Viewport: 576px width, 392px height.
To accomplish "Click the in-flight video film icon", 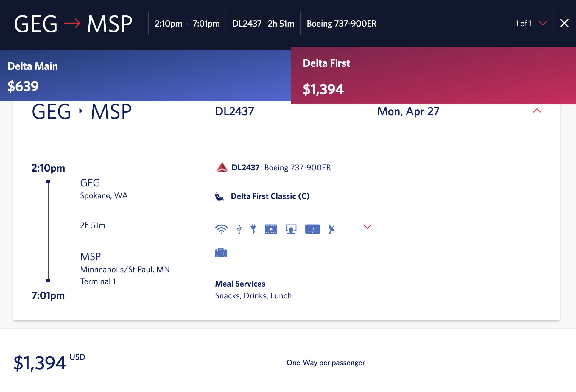I will tap(271, 229).
